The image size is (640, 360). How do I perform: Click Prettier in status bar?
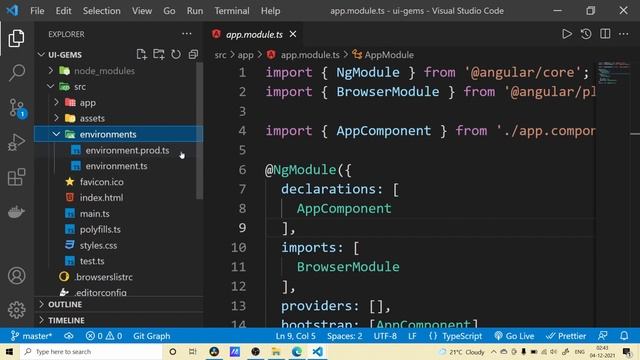coord(566,336)
